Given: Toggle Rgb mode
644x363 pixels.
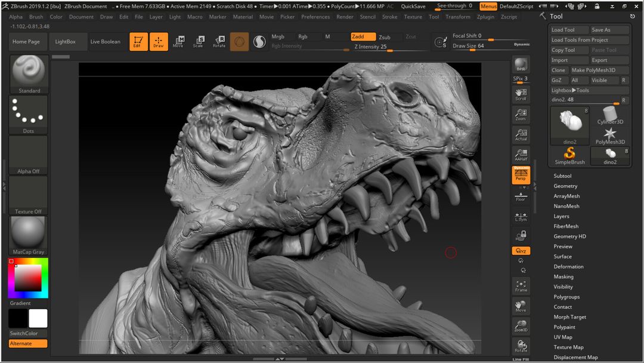Looking at the screenshot, I should coord(303,36).
